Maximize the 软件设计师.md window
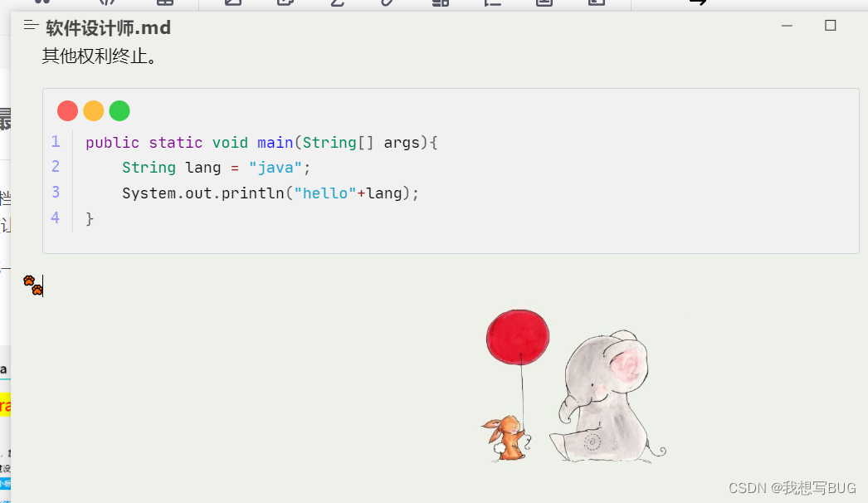Screen dimensions: 868x503 [831, 26]
